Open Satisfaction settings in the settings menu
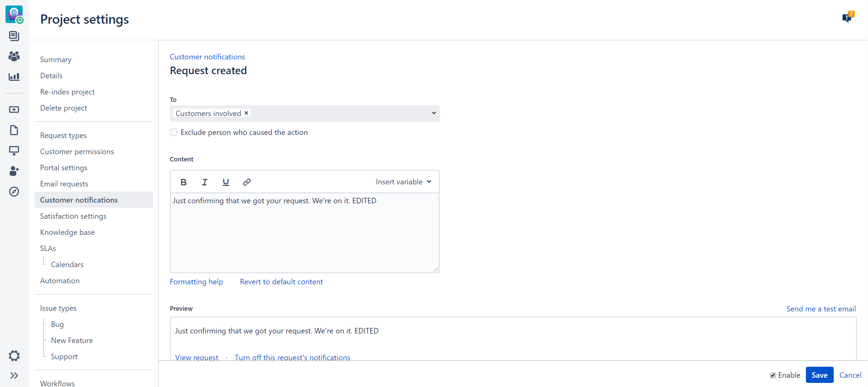Viewport: 868px width, 387px height. pyautogui.click(x=73, y=216)
